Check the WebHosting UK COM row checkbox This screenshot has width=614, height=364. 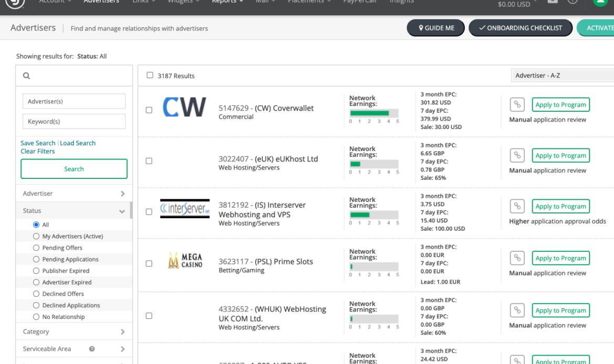[x=149, y=316]
